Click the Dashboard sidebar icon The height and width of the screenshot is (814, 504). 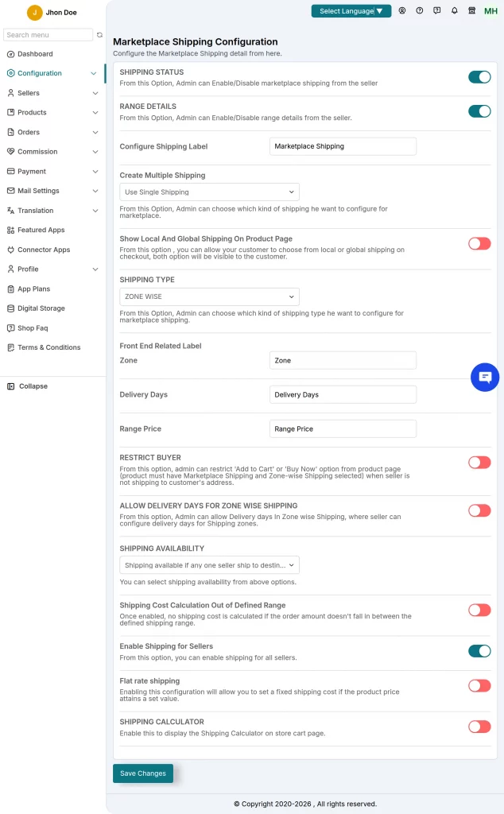(10, 54)
